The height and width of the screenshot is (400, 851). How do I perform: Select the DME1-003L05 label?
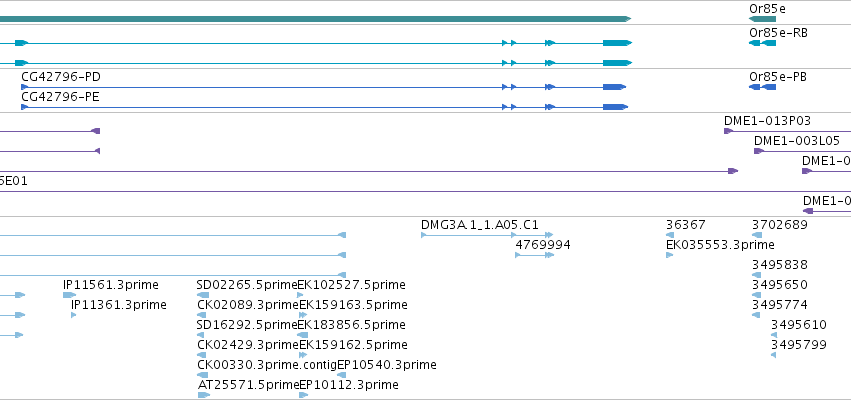[x=797, y=141]
